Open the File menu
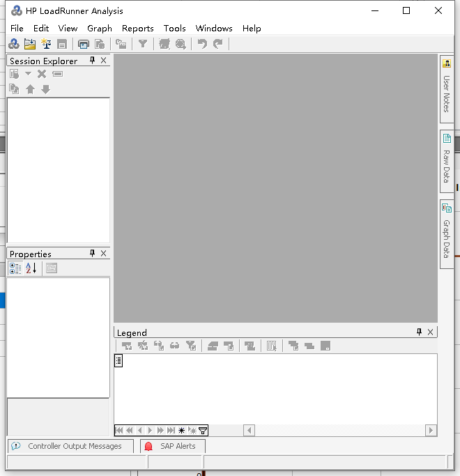Screen dimensions: 460x476 [17, 29]
